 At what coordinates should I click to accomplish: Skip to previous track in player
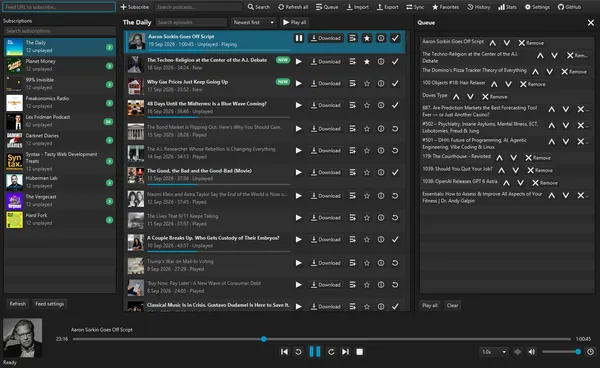coord(284,352)
